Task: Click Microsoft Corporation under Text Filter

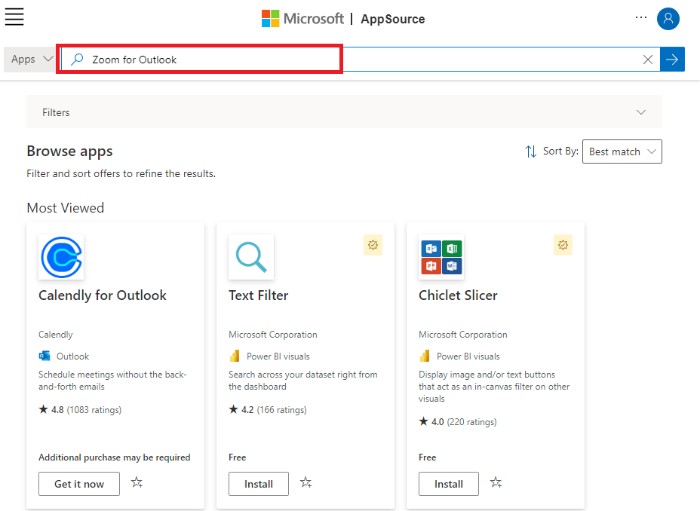Action: click(273, 335)
